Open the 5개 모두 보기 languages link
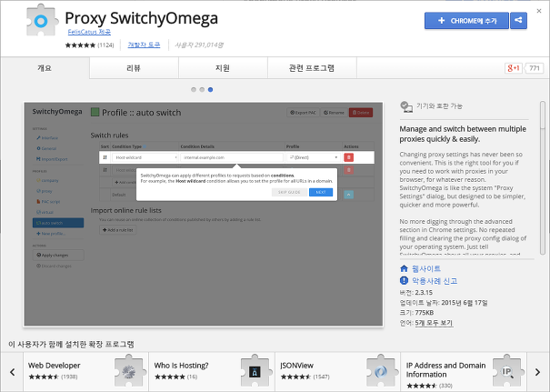550x392 pixels. tap(434, 323)
